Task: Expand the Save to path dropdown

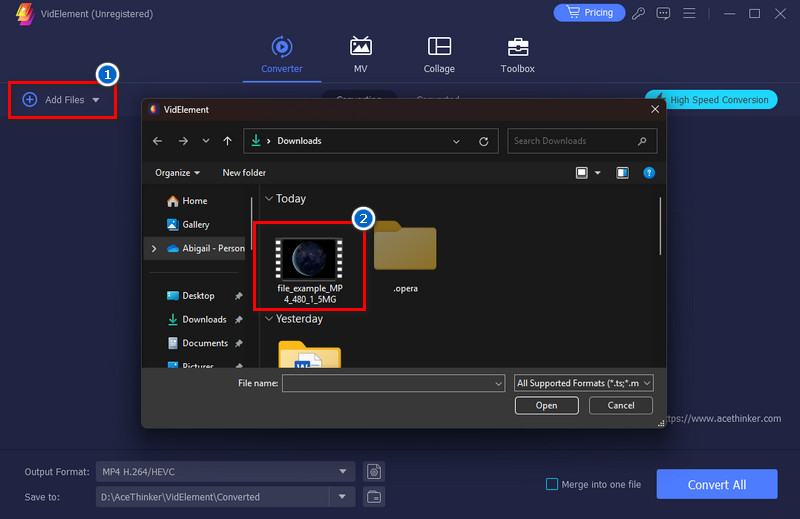Action: 342,497
